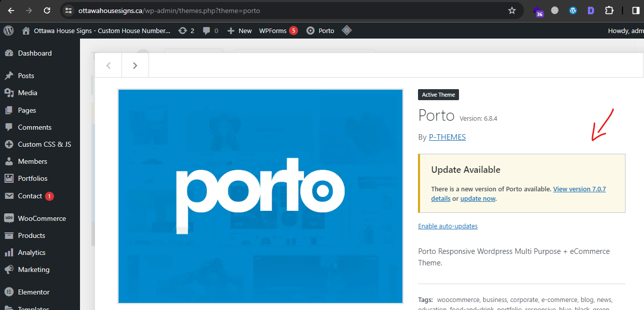Bookmark this page with star icon
Screen dimensions: 644x310
click(x=511, y=11)
